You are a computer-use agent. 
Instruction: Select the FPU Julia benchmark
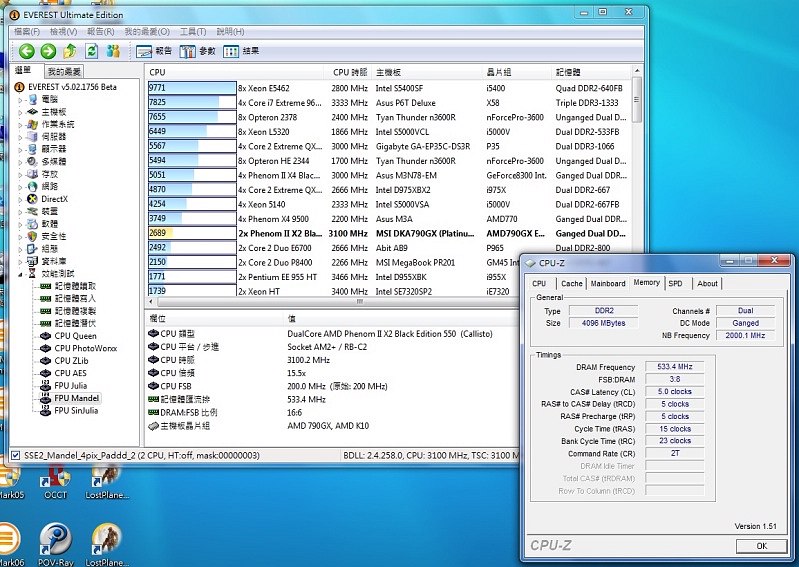[70, 386]
